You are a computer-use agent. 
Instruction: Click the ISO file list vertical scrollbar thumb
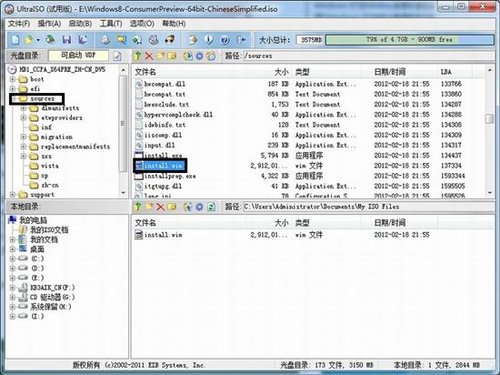tap(489, 119)
